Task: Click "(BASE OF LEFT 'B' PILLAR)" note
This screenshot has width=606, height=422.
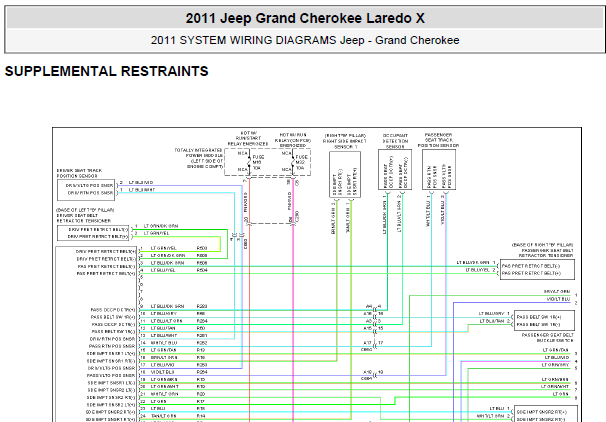Action: (85, 210)
